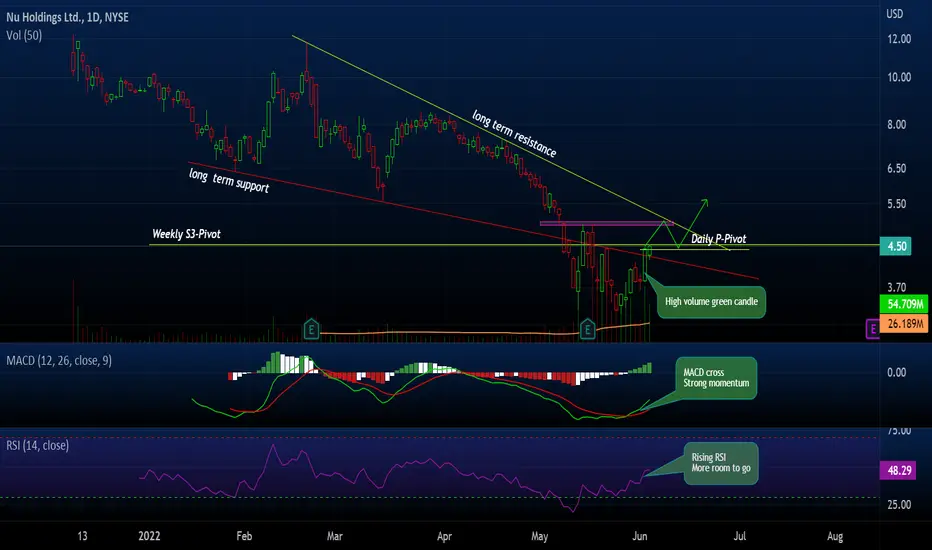Click the 6.50 price axis value
The height and width of the screenshot is (550, 932).
click(x=896, y=169)
